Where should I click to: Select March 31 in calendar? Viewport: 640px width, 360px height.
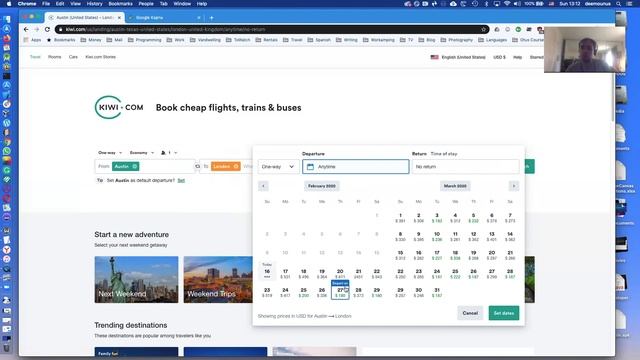pos(437,292)
